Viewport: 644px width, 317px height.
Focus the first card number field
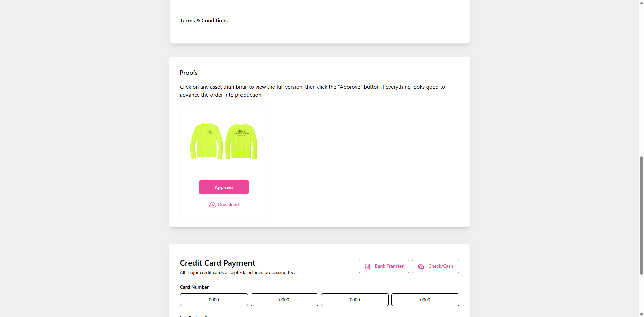(x=214, y=300)
